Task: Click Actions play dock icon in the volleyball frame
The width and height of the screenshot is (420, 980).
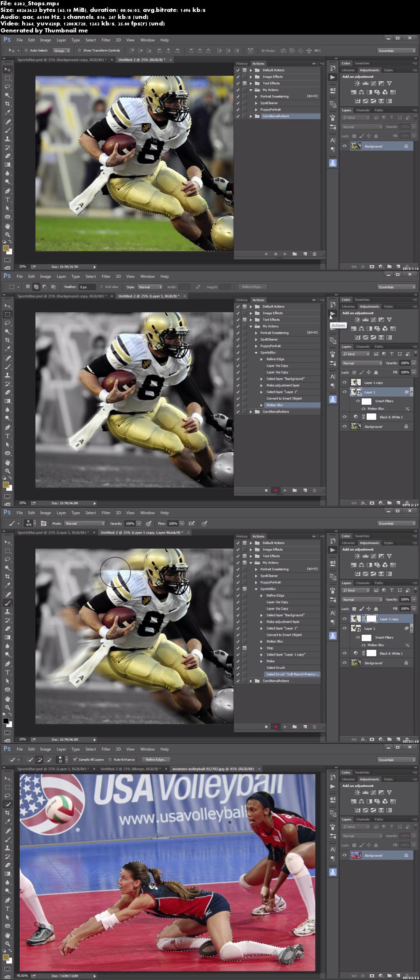Action: coord(333,786)
